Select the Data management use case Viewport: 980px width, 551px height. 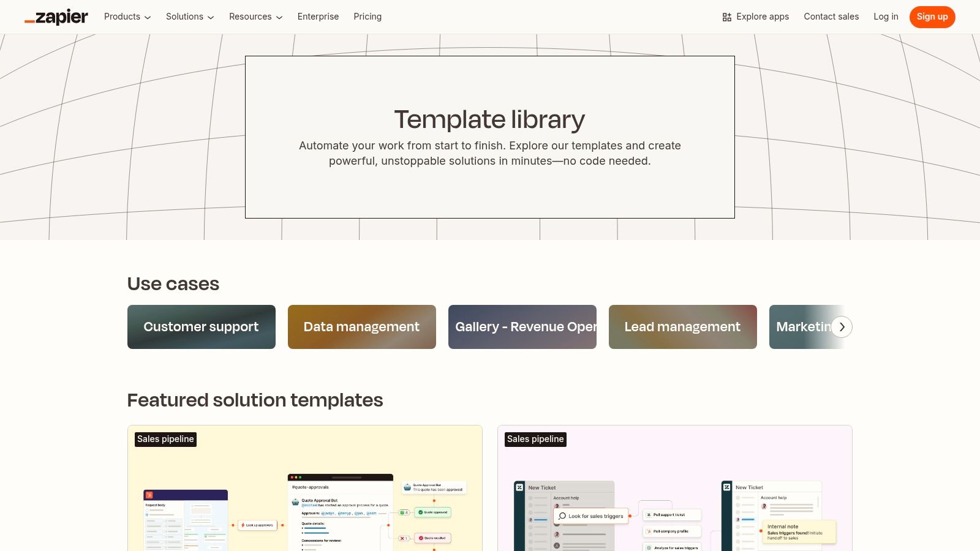[x=361, y=326]
